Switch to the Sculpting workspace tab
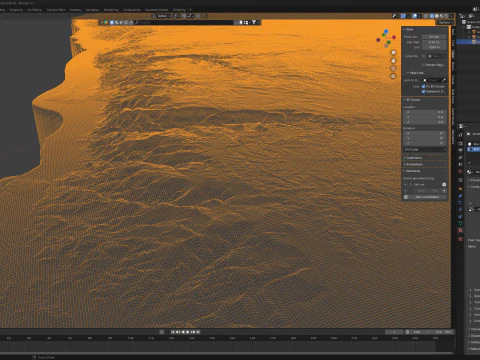This screenshot has width=480, height=360. tap(16, 10)
